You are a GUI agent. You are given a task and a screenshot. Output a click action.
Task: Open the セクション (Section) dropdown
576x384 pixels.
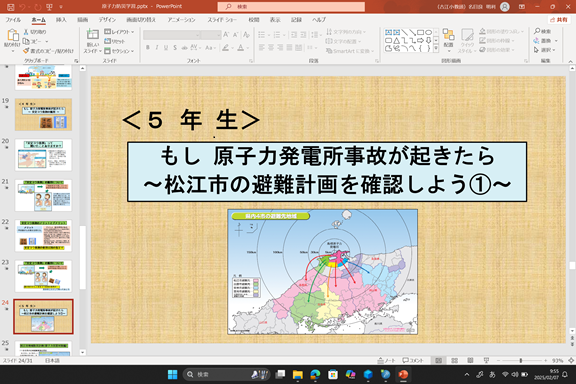click(119, 51)
